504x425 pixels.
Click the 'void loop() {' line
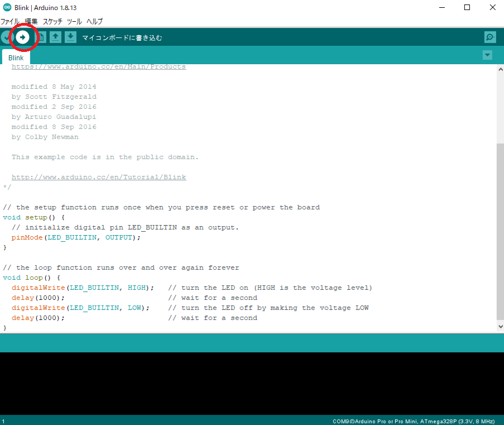31,278
